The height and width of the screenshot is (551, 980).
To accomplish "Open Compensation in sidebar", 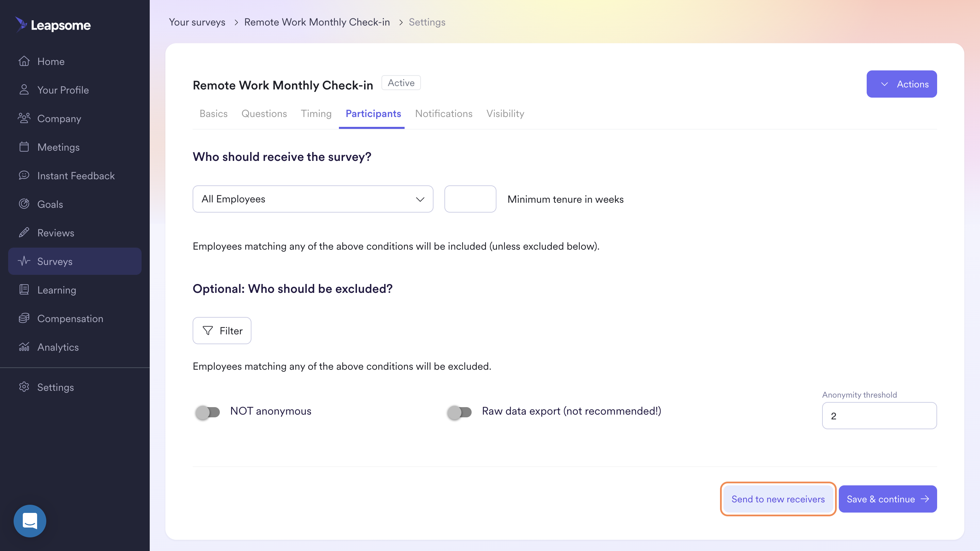I will [75, 318].
